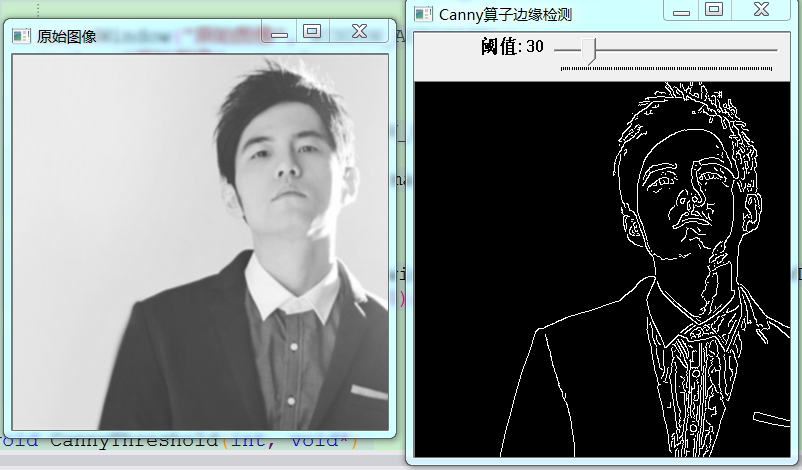This screenshot has width=802, height=470.
Task: Click the window icon of Canny算子边缘检测 window
Action: 423,14
